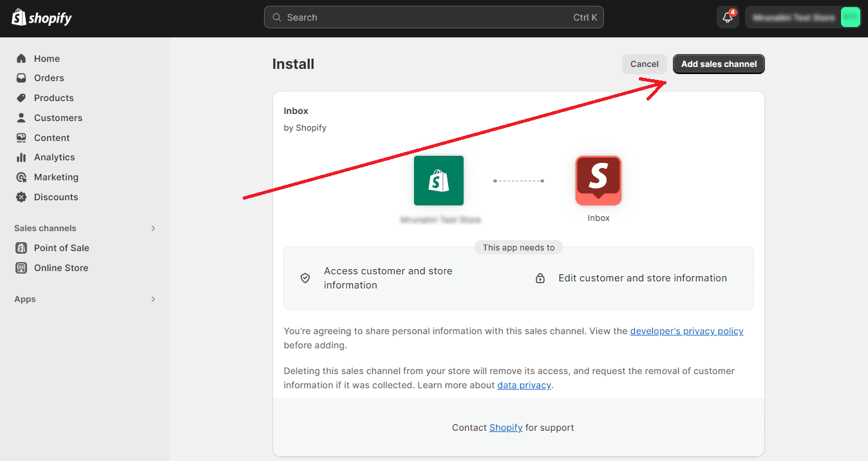This screenshot has height=461, width=868.
Task: Expand the Sales channels section
Action: pos(153,228)
